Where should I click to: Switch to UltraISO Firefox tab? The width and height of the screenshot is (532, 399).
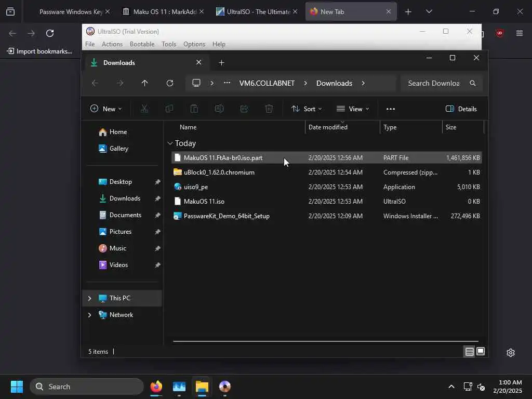[258, 11]
